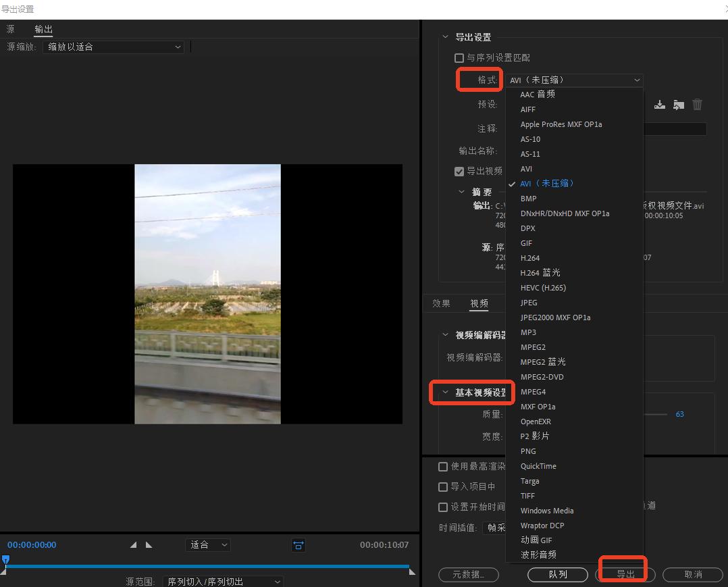Select QuickTime in the format dropdown list
The width and height of the screenshot is (728, 587).
pos(538,465)
